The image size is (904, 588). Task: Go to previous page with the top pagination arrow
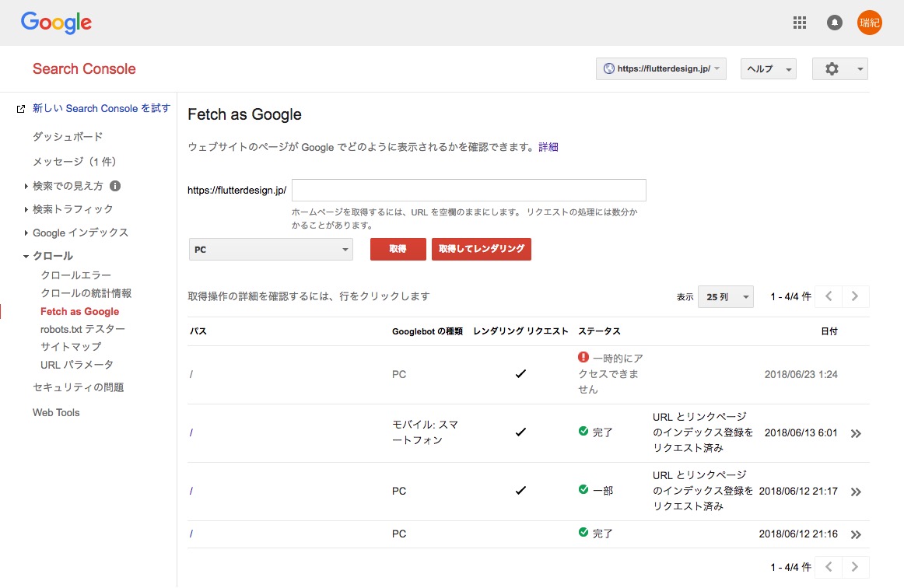point(829,296)
